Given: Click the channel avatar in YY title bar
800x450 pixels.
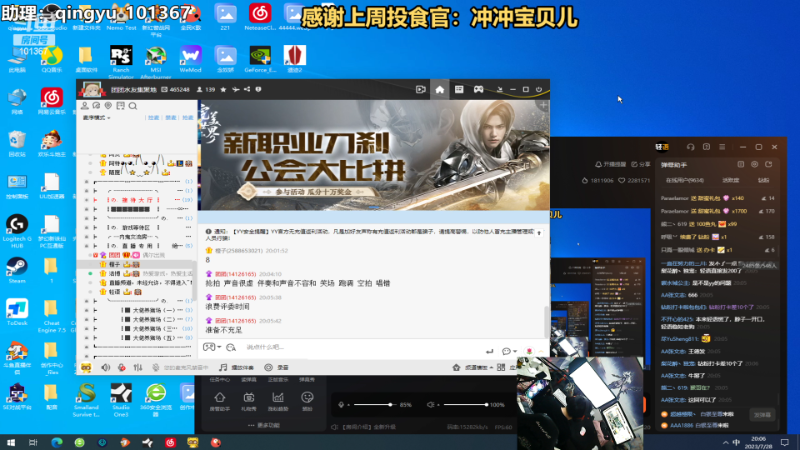Looking at the screenshot, I should [91, 89].
